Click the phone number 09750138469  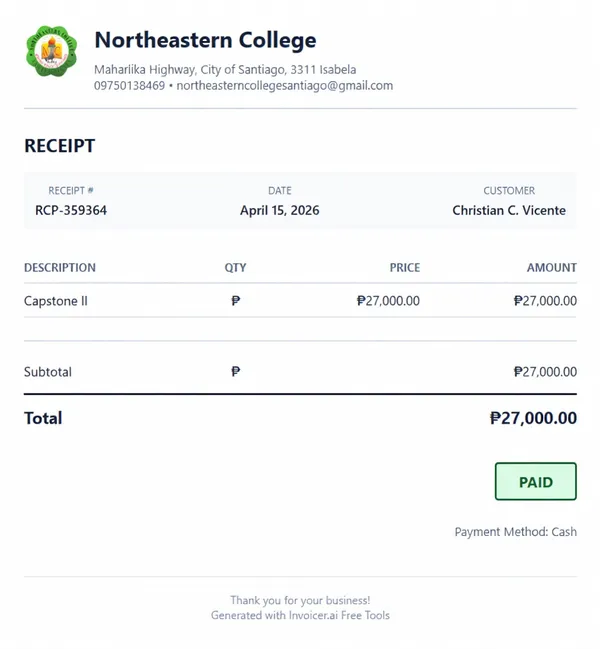pos(129,86)
